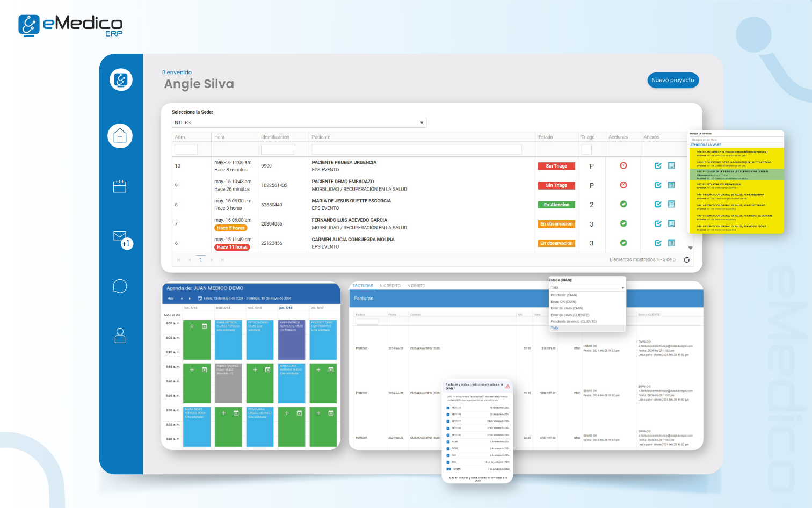Click the Triage column filter field
The width and height of the screenshot is (812, 508).
click(x=586, y=149)
